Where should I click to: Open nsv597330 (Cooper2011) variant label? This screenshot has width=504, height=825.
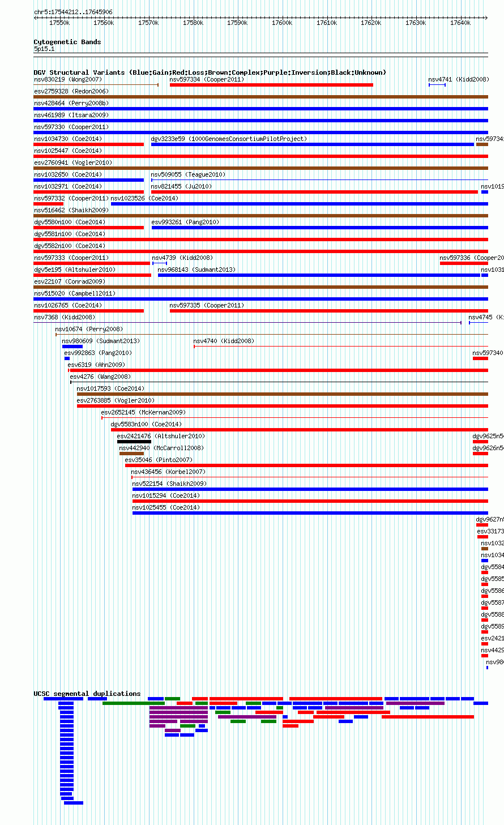pos(71,127)
